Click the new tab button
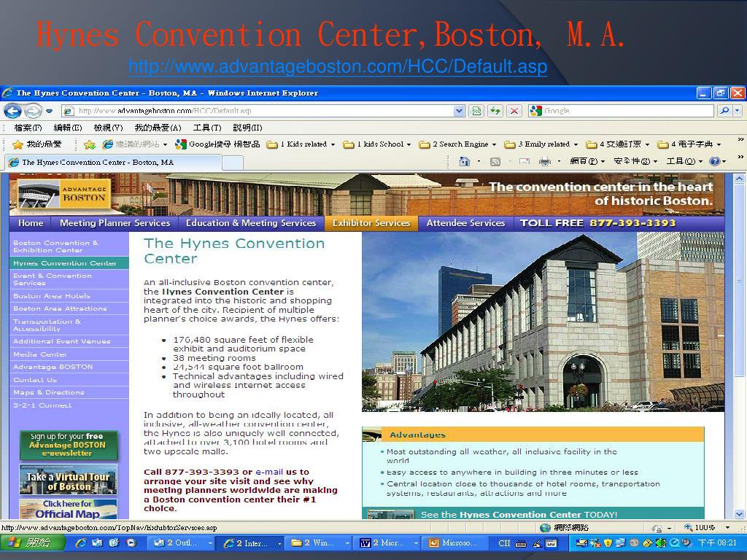The image size is (747, 560). click(233, 163)
